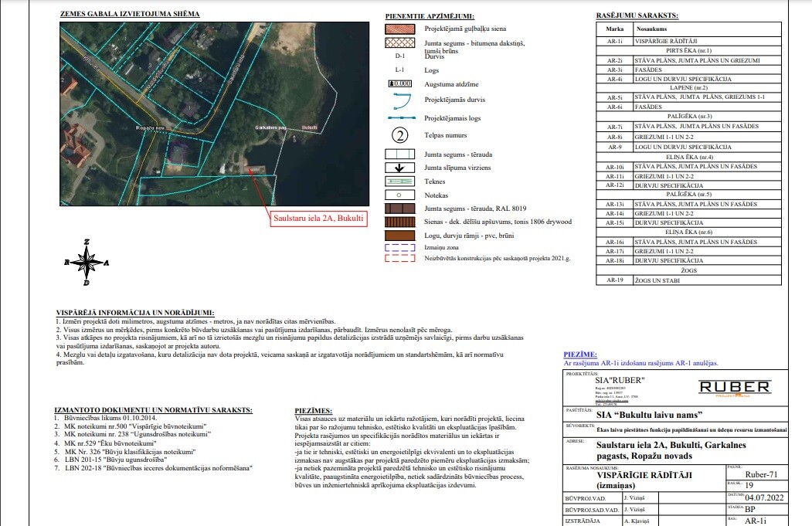The width and height of the screenshot is (812, 526).
Task: Click the AR-13i drawing row
Action: [x=688, y=204]
